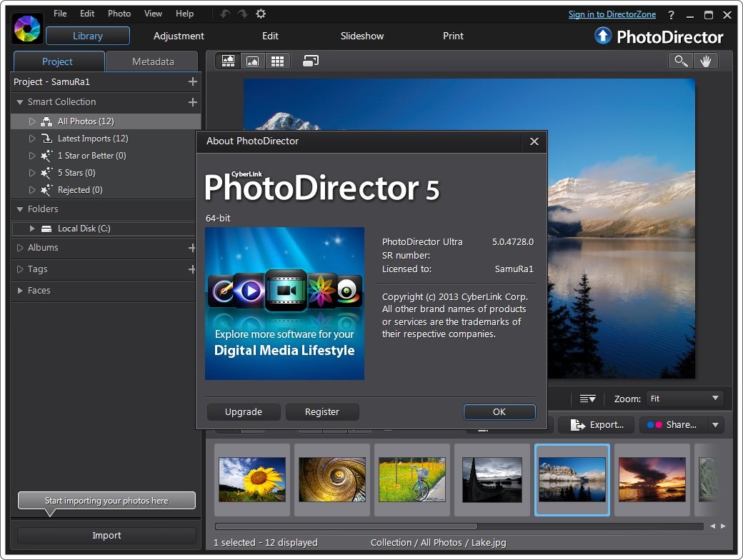Expand the Rejected (0) item
The width and height of the screenshot is (743, 560).
(31, 189)
